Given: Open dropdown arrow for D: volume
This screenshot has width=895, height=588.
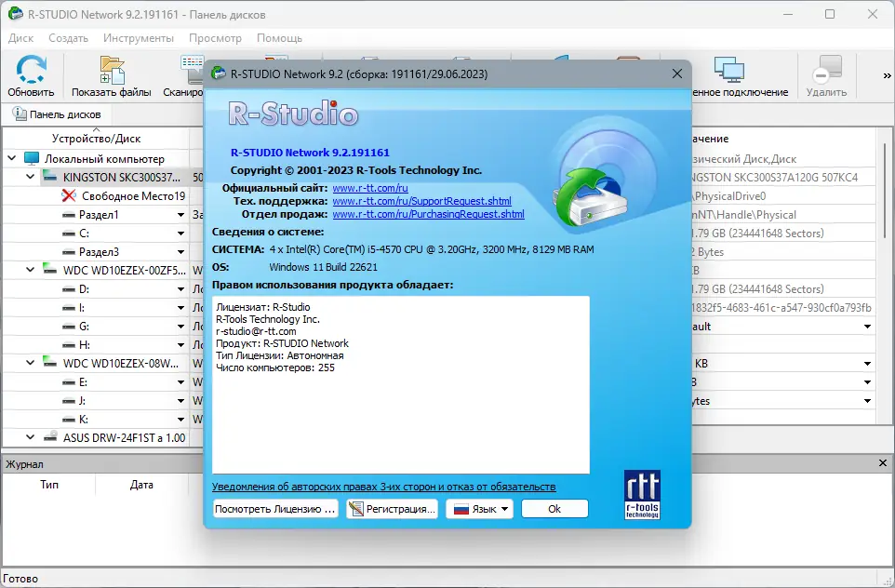Looking at the screenshot, I should click(x=180, y=289).
